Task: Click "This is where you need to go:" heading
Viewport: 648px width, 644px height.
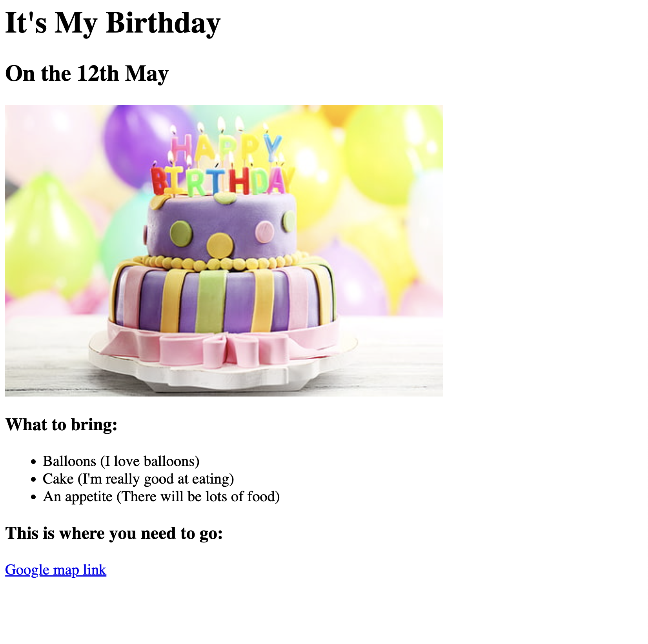Action: (114, 533)
